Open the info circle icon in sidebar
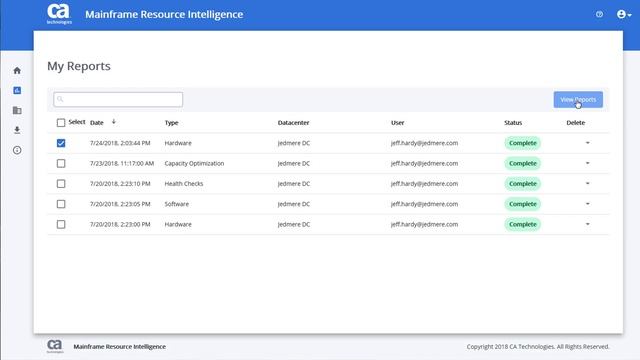The image size is (640, 360). coord(17,150)
